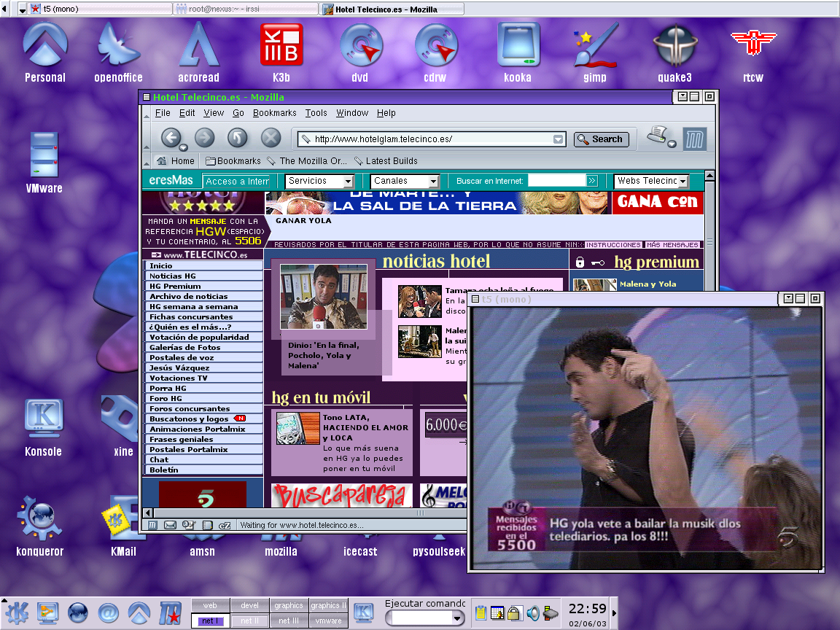This screenshot has height=630, width=840.
Task: Open the Bookmarks menu
Action: 274,113
